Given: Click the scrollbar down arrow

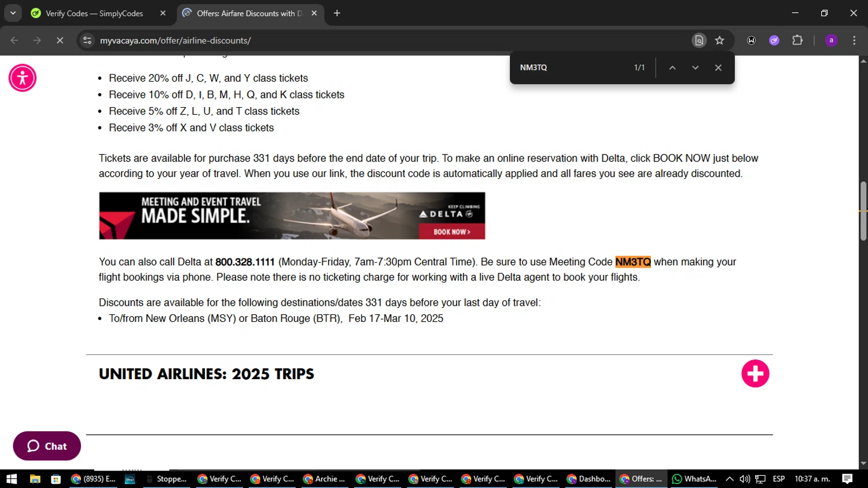Looking at the screenshot, I should tap(863, 464).
